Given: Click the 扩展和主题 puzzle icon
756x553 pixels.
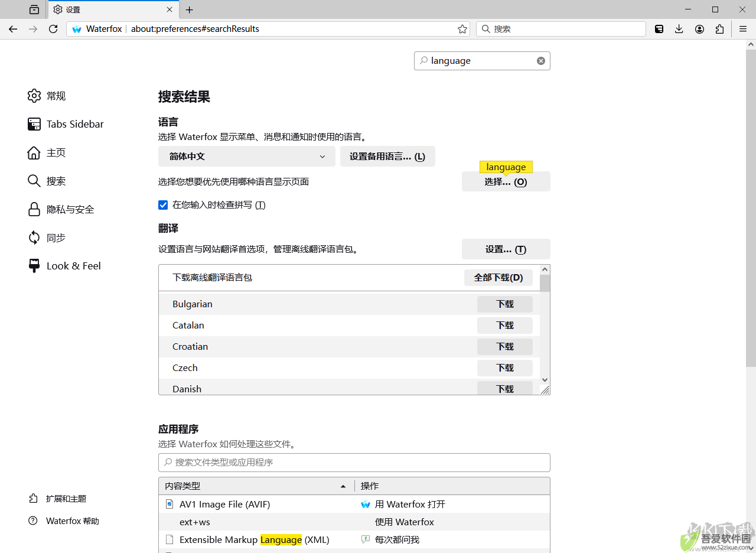Looking at the screenshot, I should coord(33,499).
